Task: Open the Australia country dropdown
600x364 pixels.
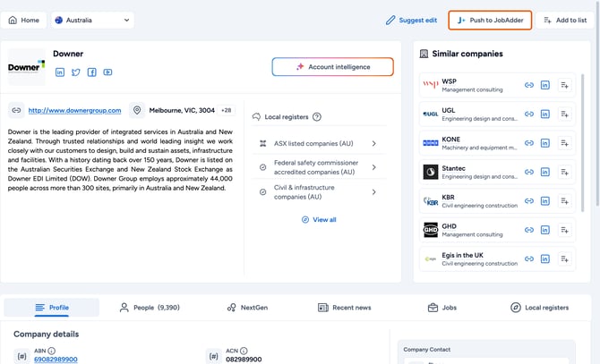Action: (x=92, y=21)
